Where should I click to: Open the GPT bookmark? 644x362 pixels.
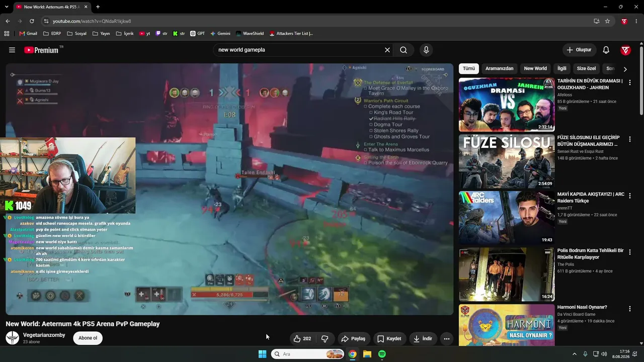pos(198,34)
